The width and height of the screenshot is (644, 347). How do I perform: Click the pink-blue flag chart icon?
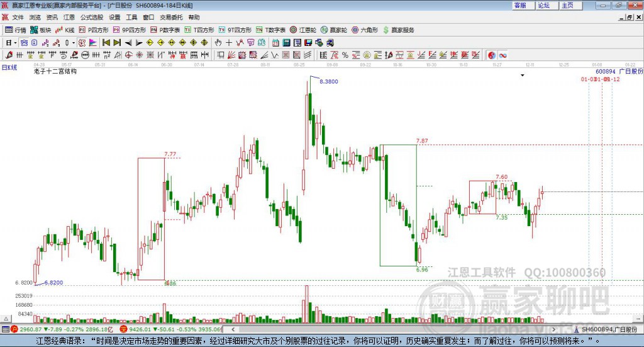[93, 43]
